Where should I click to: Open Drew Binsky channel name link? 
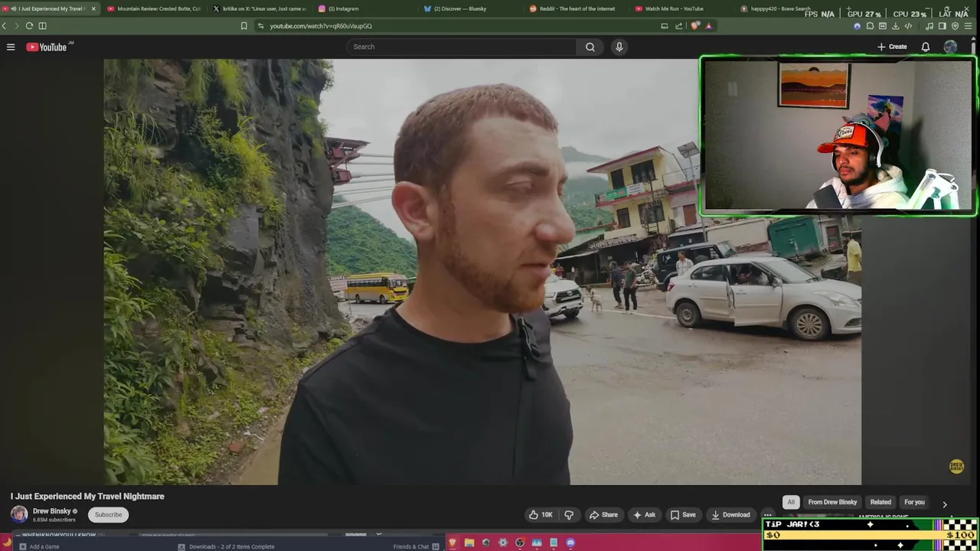(51, 511)
